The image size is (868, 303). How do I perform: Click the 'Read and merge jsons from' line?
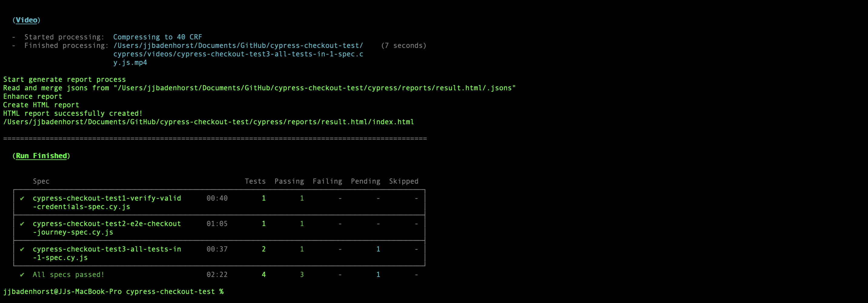point(259,88)
